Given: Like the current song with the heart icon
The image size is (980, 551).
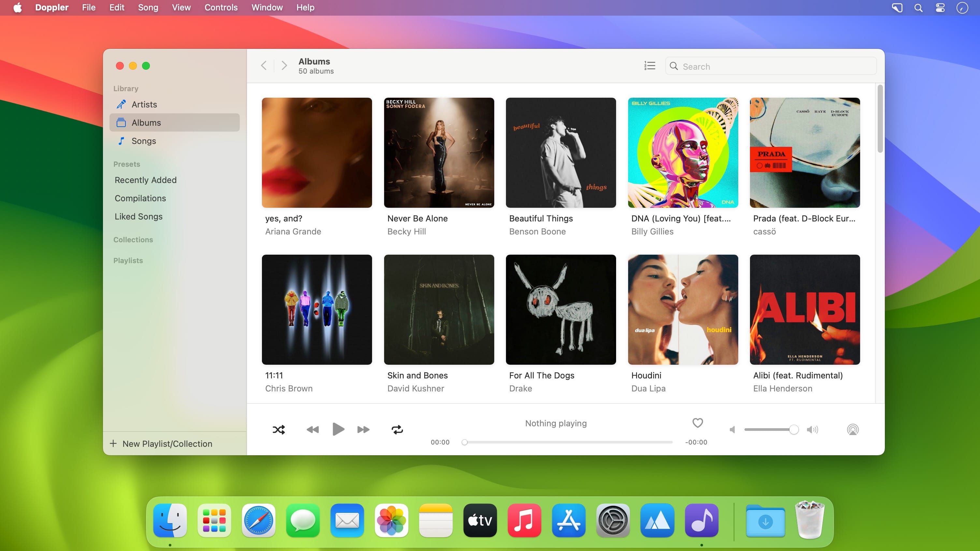Looking at the screenshot, I should [697, 423].
